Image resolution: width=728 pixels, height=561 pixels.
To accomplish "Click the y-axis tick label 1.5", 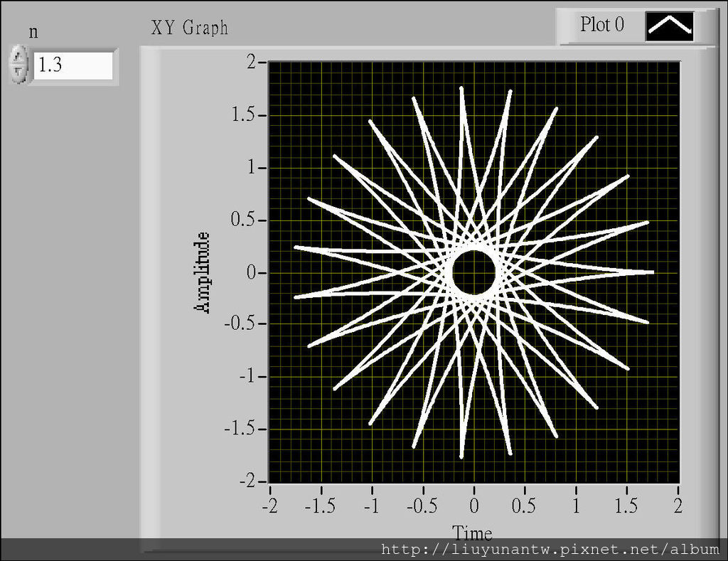I will tap(244, 114).
